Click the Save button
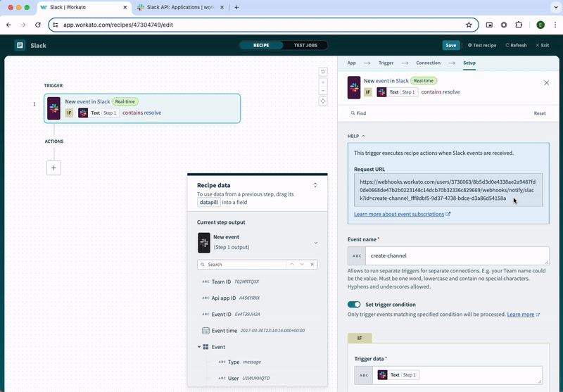This screenshot has width=563, height=392. click(451, 45)
